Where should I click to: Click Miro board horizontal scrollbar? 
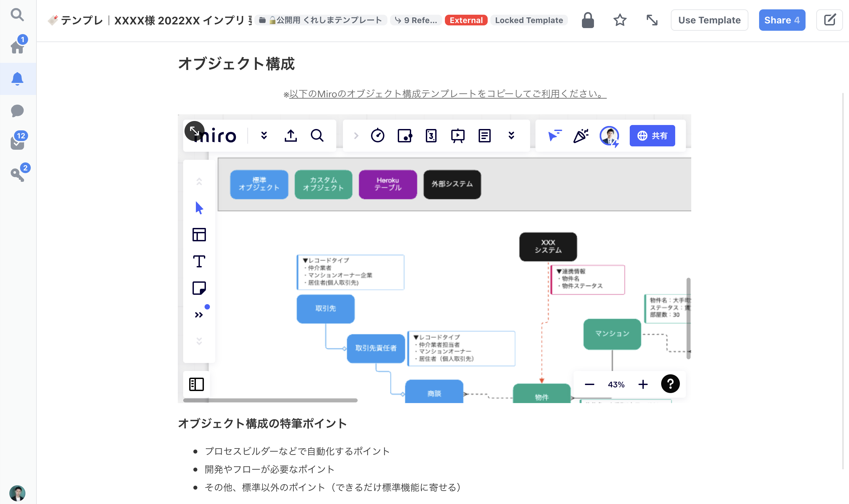click(x=270, y=400)
